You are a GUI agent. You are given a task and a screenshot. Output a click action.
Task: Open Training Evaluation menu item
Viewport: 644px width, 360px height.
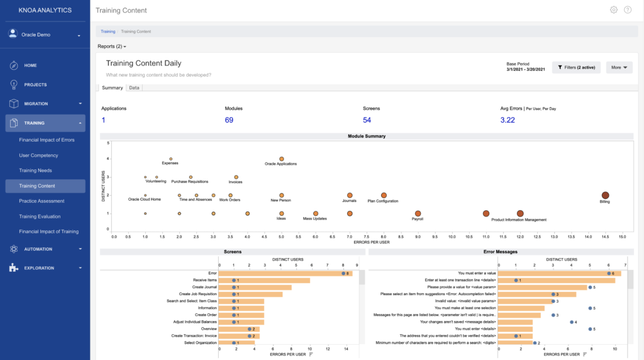(40, 216)
